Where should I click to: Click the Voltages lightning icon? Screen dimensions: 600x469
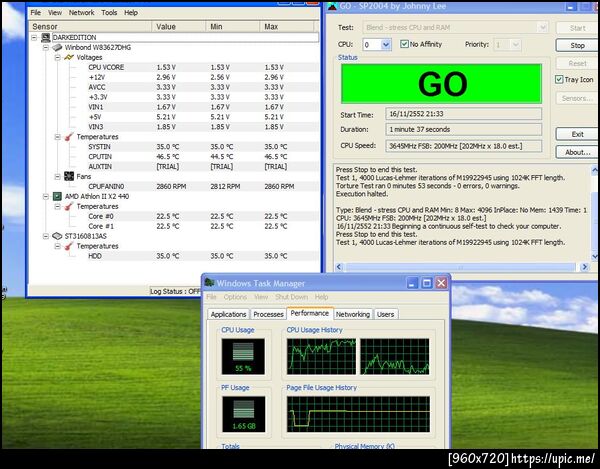pos(69,57)
